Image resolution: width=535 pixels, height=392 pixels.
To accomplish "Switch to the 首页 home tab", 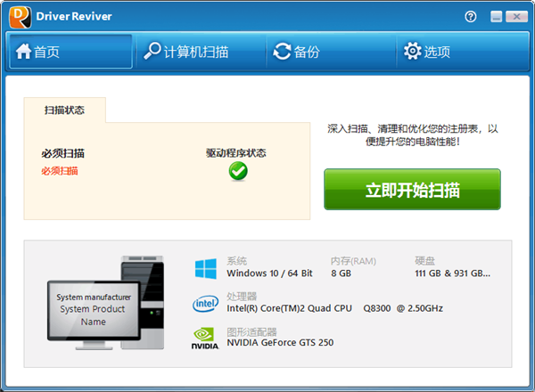I will coord(70,52).
